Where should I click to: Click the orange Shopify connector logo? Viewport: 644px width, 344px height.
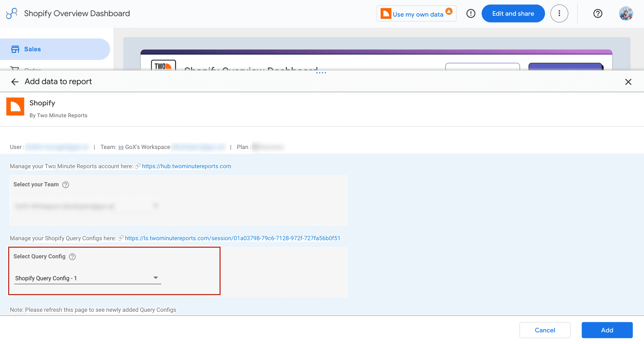pos(15,107)
